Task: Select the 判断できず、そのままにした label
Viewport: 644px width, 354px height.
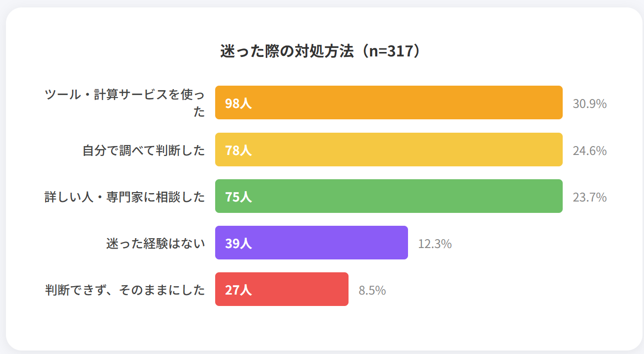Action: [x=124, y=290]
